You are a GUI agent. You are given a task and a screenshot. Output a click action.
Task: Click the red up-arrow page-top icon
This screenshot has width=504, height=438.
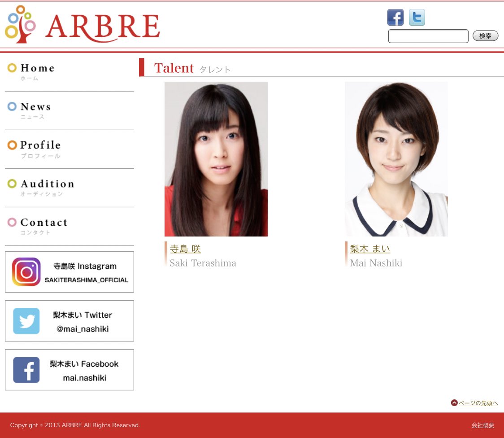pyautogui.click(x=454, y=403)
